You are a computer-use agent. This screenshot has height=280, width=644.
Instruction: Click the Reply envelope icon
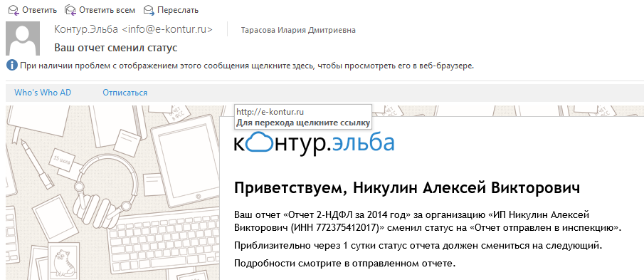click(14, 10)
